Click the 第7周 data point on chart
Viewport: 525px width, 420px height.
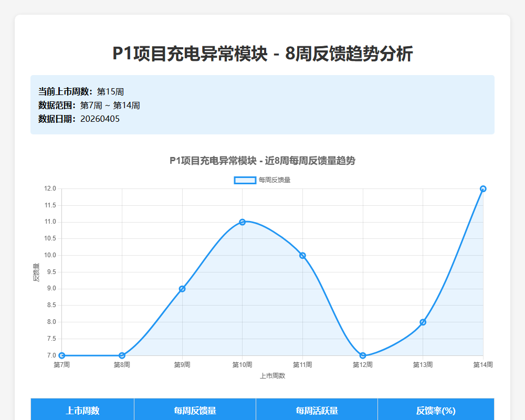(x=61, y=355)
